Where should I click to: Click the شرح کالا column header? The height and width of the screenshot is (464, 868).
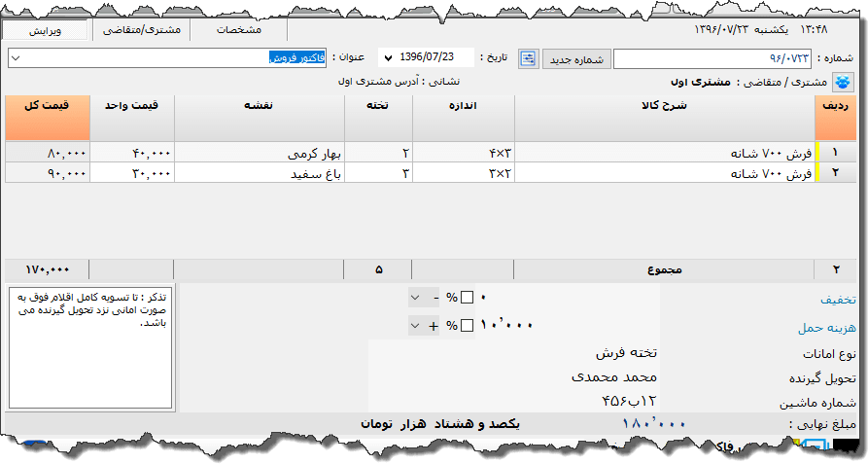(664, 118)
